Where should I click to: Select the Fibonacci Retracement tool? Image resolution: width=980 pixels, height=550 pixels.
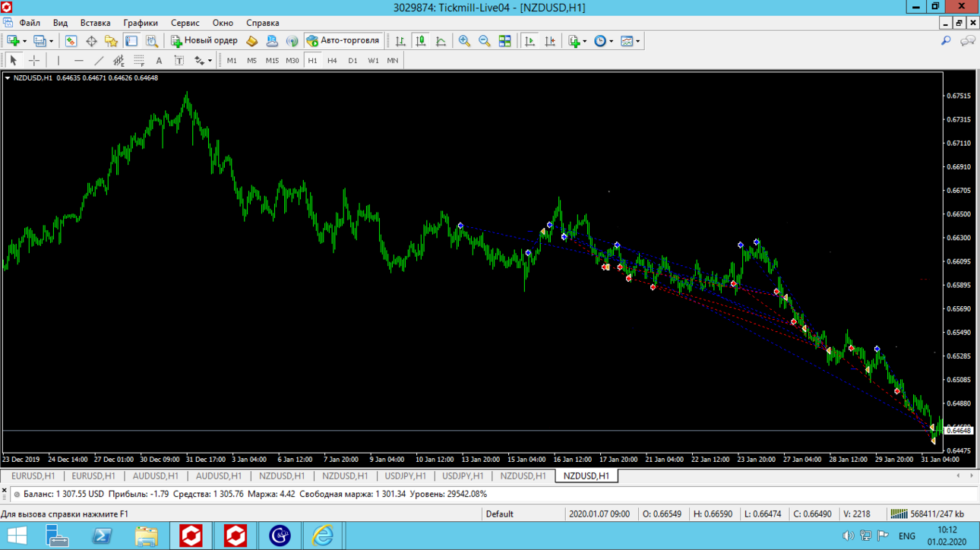pyautogui.click(x=139, y=60)
